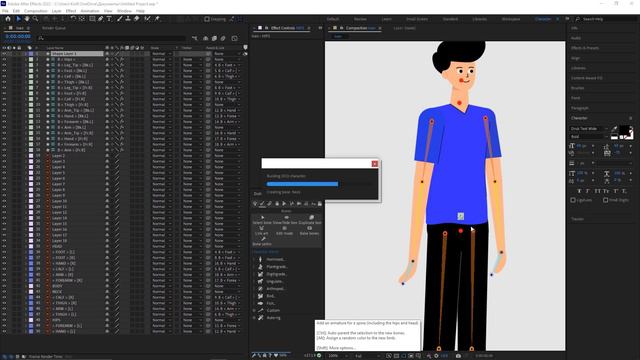Click the Digitigrade armature icon
Image resolution: width=640 pixels, height=360 pixels.
[260, 274]
